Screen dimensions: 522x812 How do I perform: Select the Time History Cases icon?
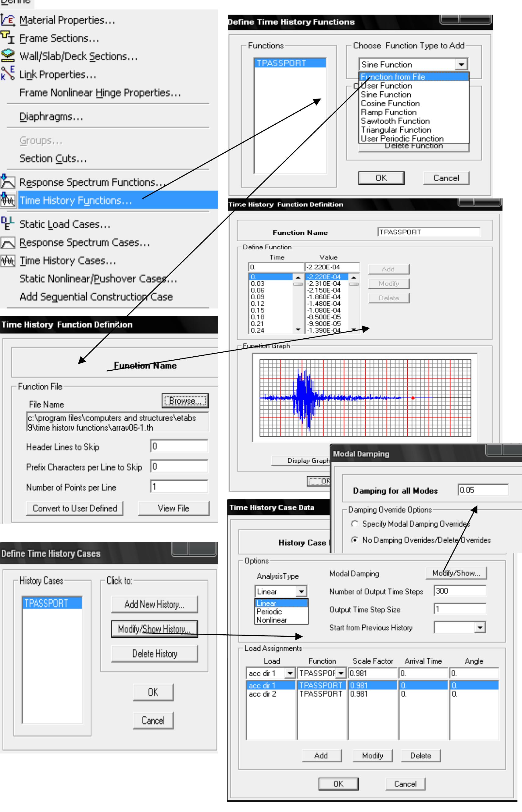8,261
